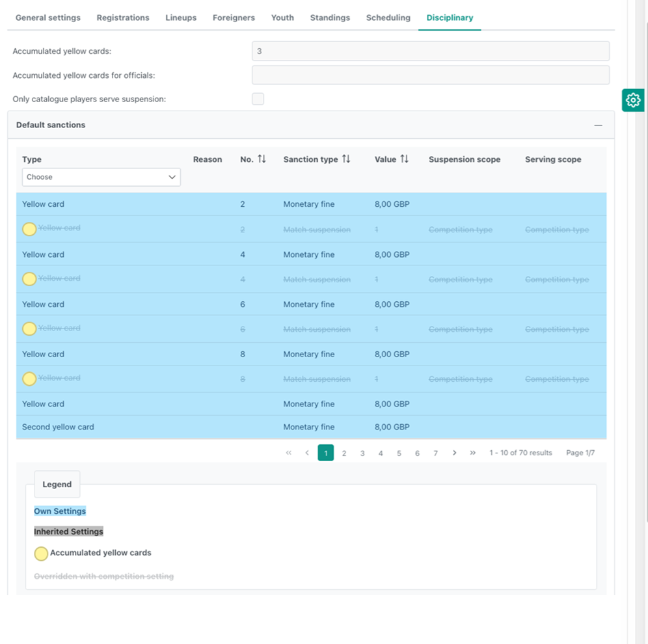Open the Scheduling tab
Viewport: 648px width, 644px height.
[388, 18]
